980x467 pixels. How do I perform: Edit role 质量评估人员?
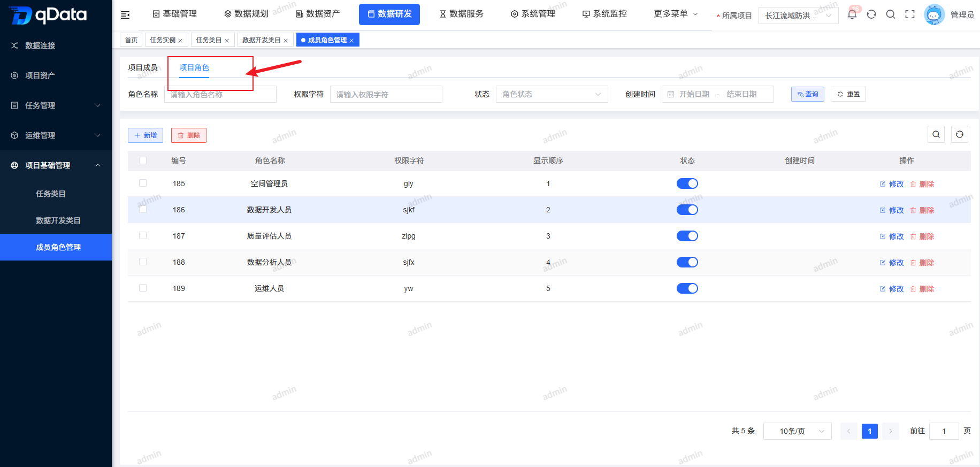click(892, 236)
